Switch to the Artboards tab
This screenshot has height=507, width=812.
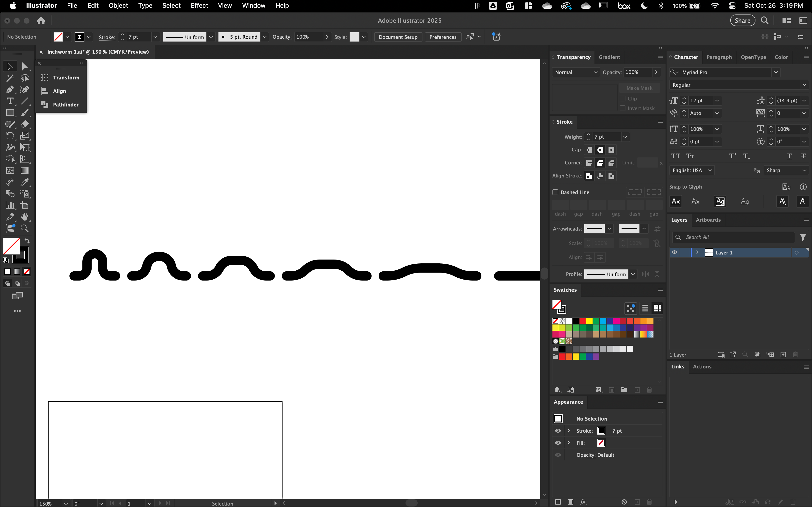pos(708,220)
